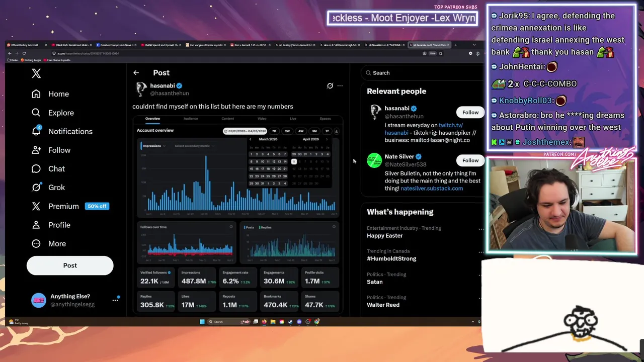
Task: Open Anything Else? account switcher dots
Action: pos(115,300)
